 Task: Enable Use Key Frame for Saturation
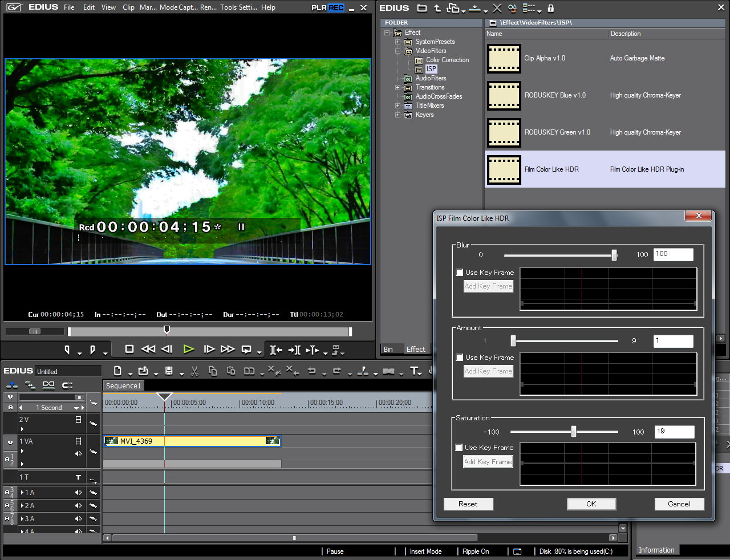(x=460, y=448)
